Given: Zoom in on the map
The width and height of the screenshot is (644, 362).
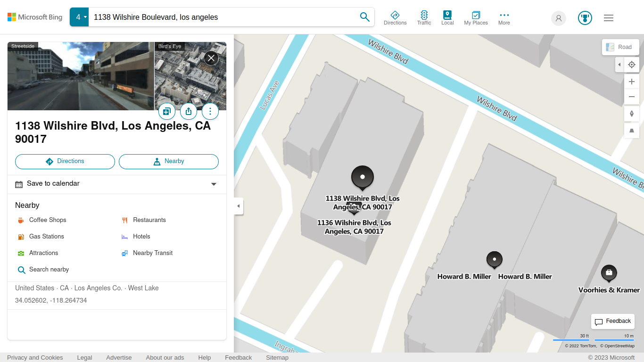Looking at the screenshot, I should point(632,82).
